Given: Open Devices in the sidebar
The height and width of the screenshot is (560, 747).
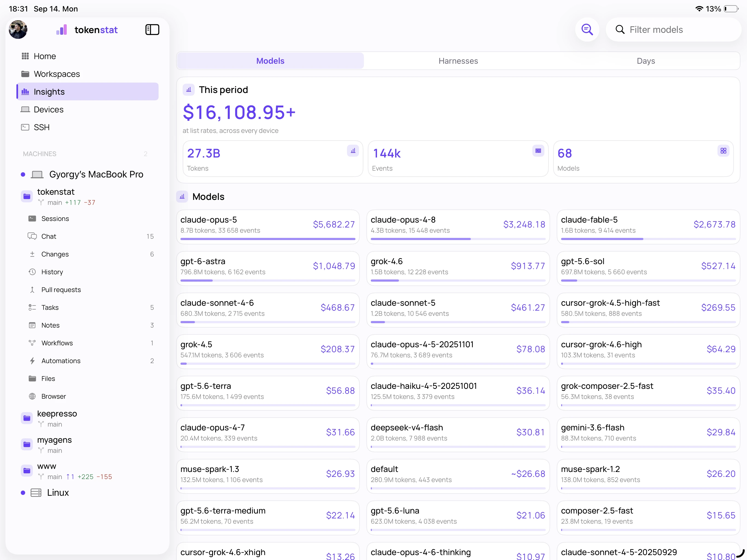Looking at the screenshot, I should 87,109.
